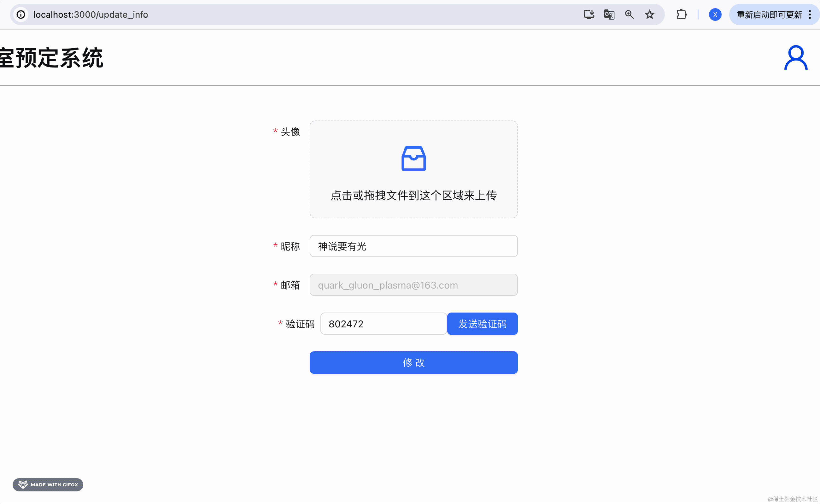Click the 昵称 nickname input field
The height and width of the screenshot is (504, 820).
(x=413, y=246)
